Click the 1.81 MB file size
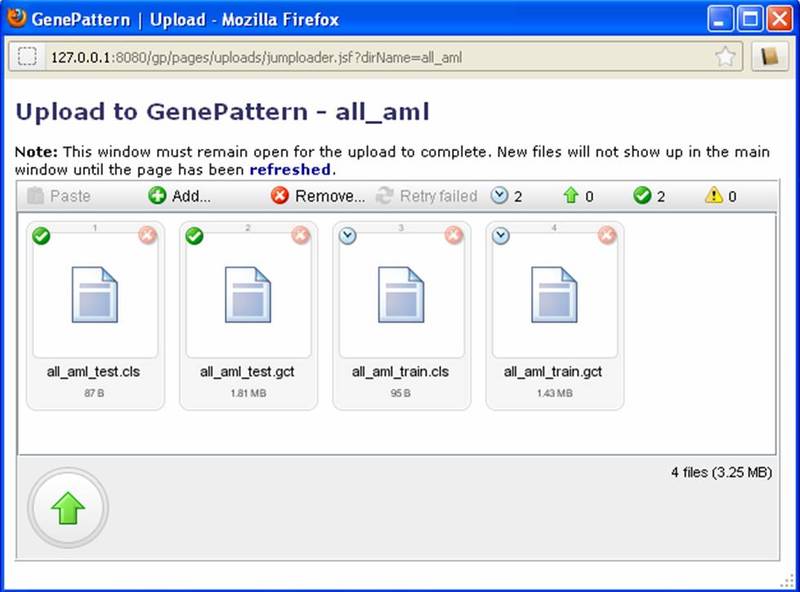Image resolution: width=800 pixels, height=592 pixels. pyautogui.click(x=248, y=393)
